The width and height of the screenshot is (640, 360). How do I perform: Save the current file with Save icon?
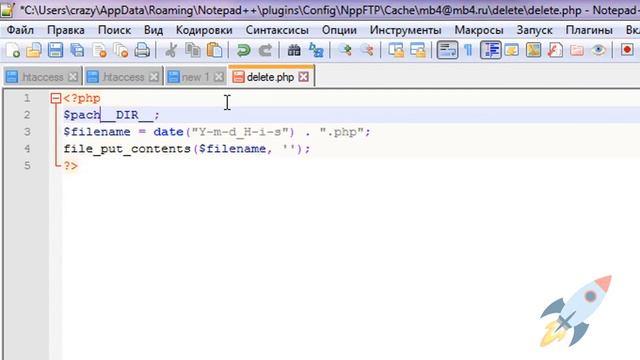pyautogui.click(x=56, y=50)
